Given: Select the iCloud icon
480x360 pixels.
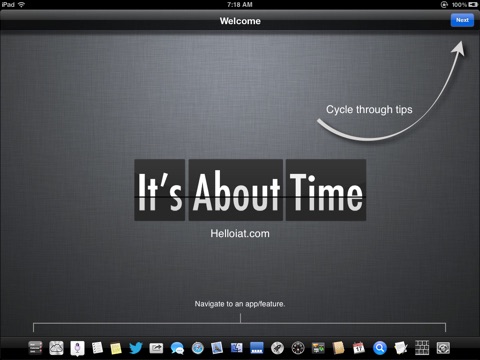Looking at the screenshot, I should click(x=56, y=348).
